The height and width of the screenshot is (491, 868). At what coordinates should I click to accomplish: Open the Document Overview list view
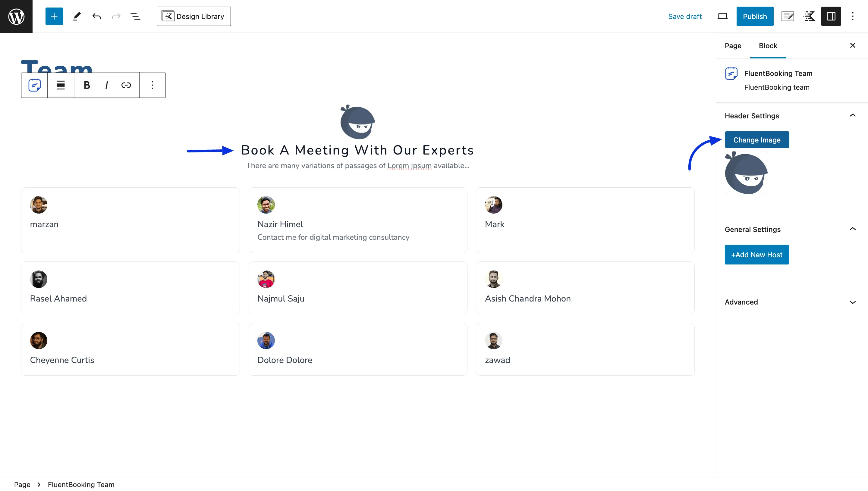[136, 16]
